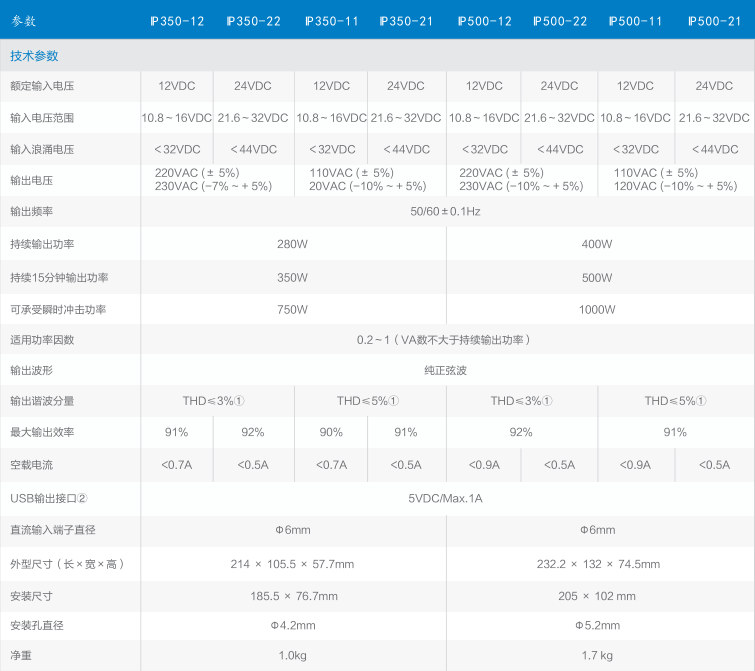Click the 50/60±0.1Hz output frequency cell
The image size is (755, 671).
(445, 212)
